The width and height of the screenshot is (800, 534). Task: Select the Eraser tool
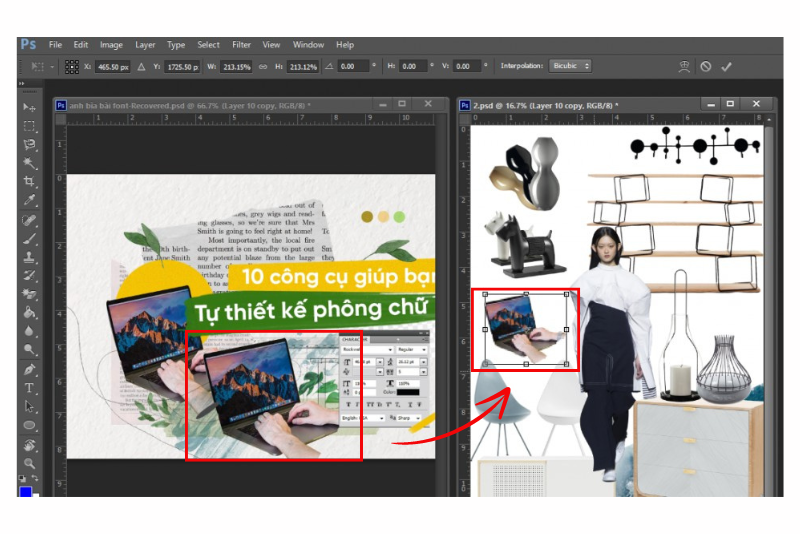pyautogui.click(x=29, y=294)
